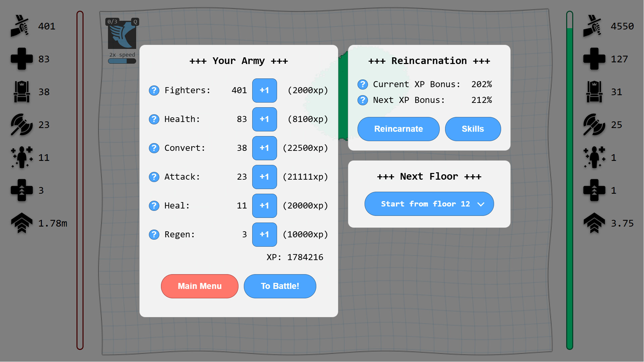Increase Convert stat by one
The height and width of the screenshot is (362, 644).
pos(264,148)
